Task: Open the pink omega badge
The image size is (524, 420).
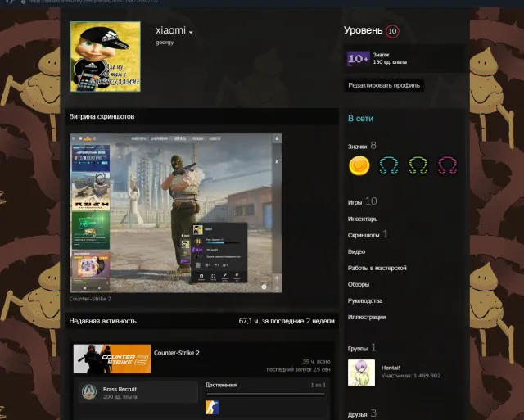Action: pyautogui.click(x=448, y=165)
